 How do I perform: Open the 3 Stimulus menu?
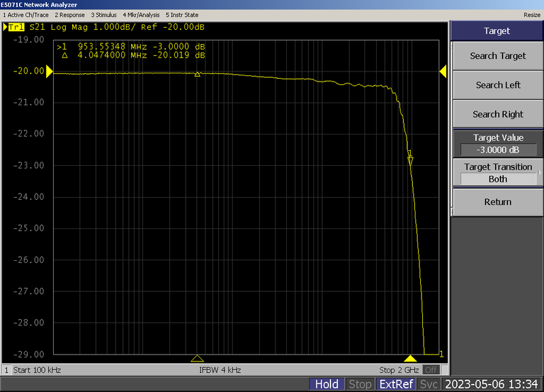point(103,14)
